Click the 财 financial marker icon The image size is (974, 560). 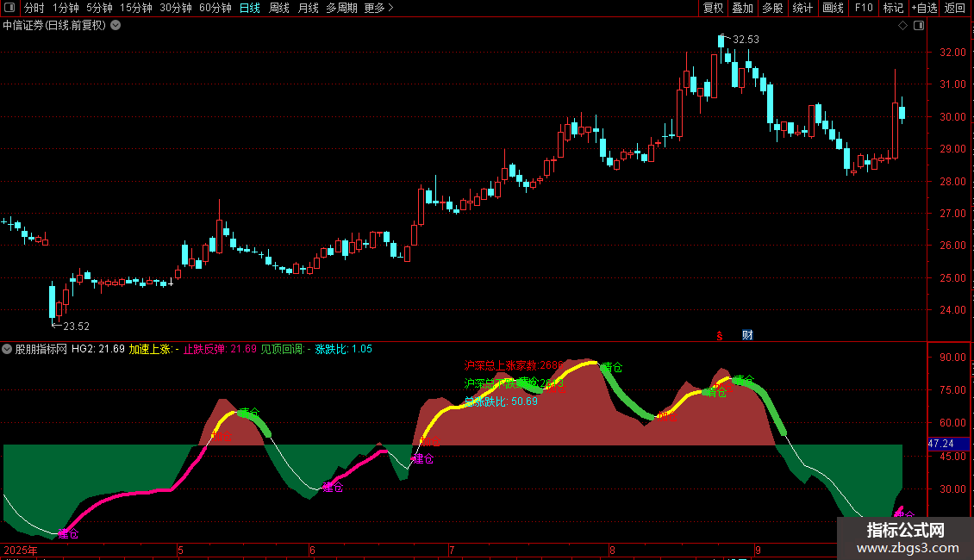tap(747, 334)
